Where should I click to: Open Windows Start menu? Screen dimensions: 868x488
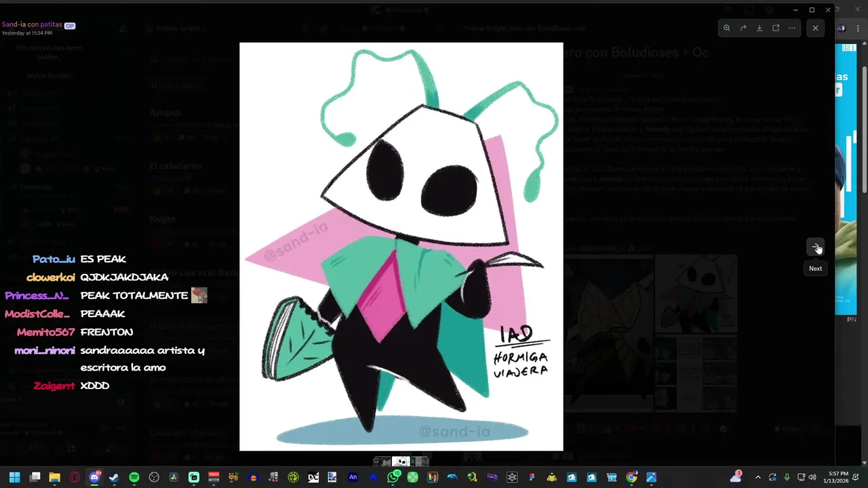point(14,477)
